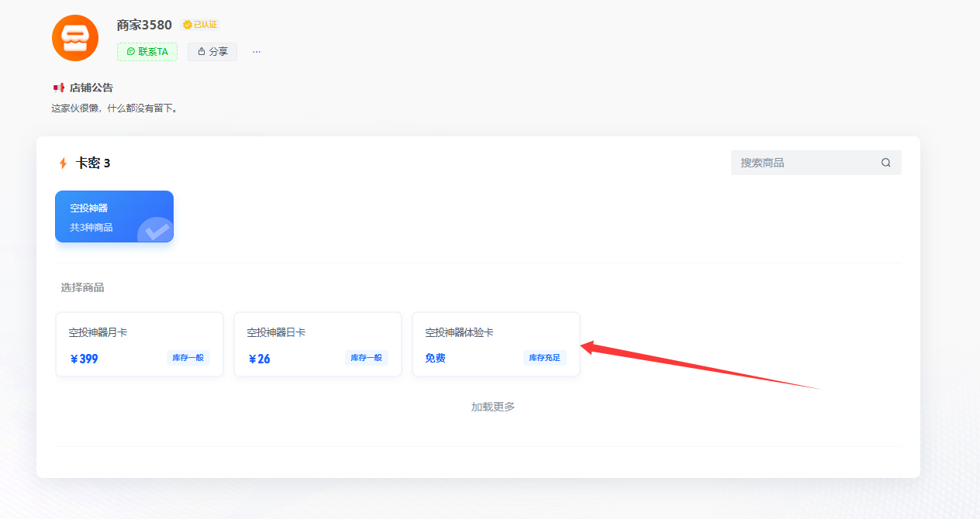The image size is (980, 519).
Task: Click the magnifier icon in the search bar
Action: point(885,163)
